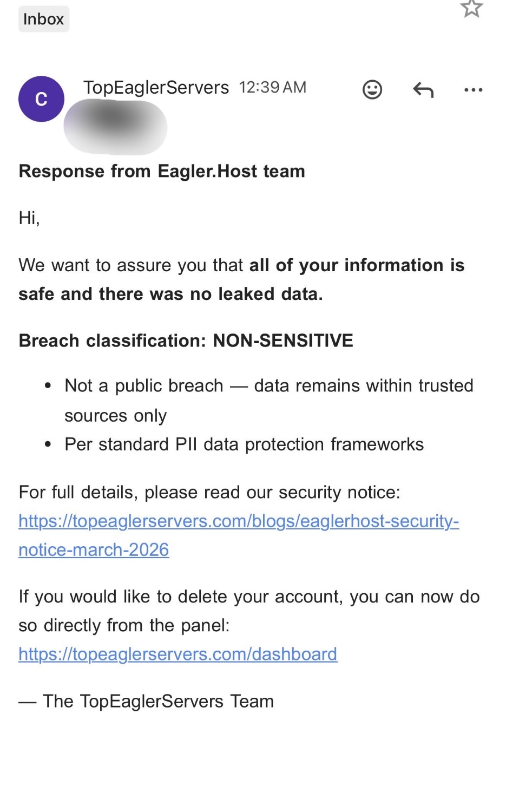Expand the blurred recipient details
506x812 pixels.
115,126
